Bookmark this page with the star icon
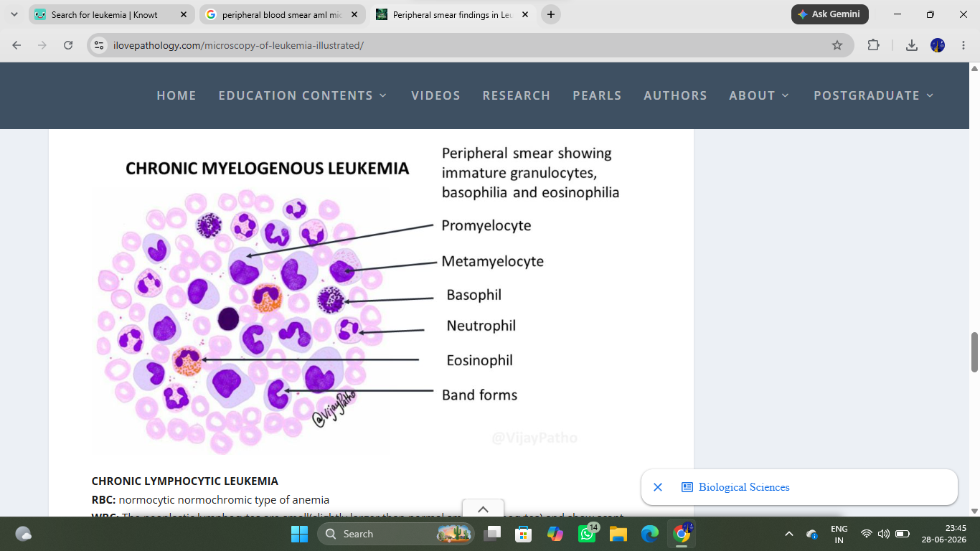This screenshot has width=980, height=551. point(837,45)
